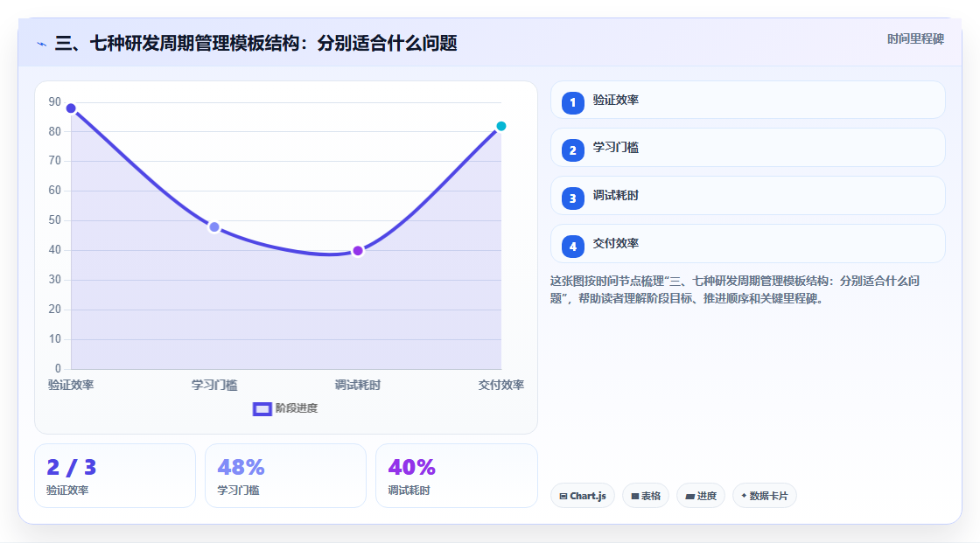The image size is (980, 543).
Task: Click the y-axis value 90
Action: [55, 101]
